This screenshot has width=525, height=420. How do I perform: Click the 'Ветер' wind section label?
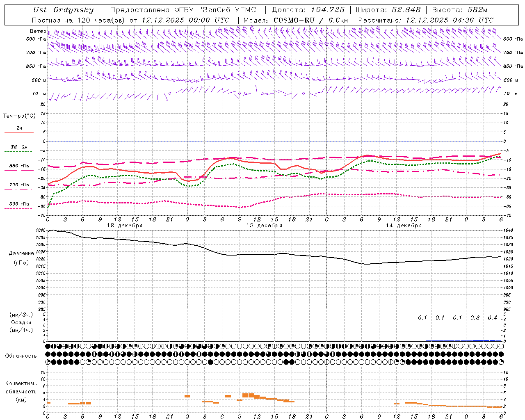point(38,31)
